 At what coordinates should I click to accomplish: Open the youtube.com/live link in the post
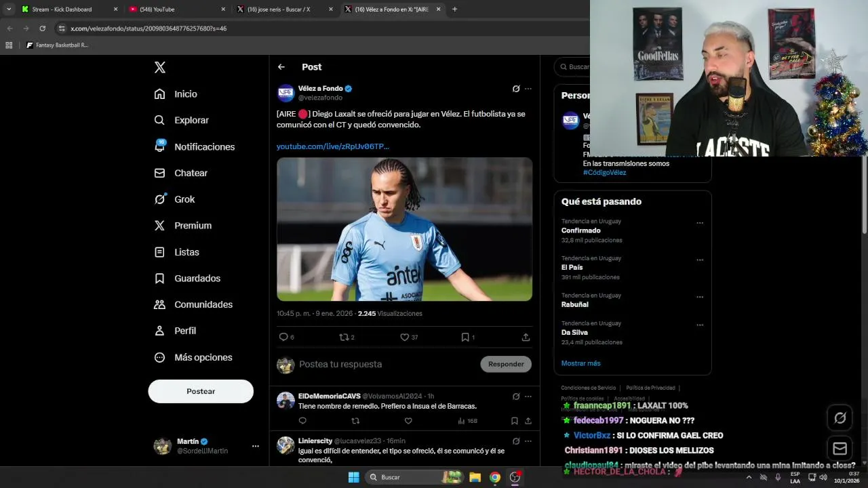pyautogui.click(x=333, y=146)
